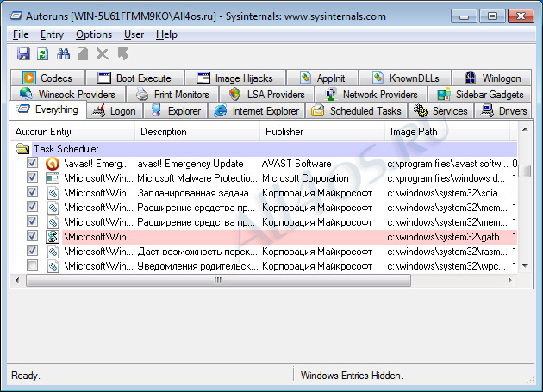Switch to the Logon tab
This screenshot has height=392, width=543.
click(115, 111)
